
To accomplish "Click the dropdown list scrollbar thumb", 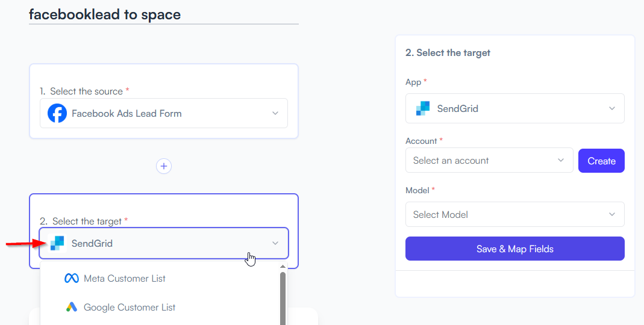I will 283,299.
